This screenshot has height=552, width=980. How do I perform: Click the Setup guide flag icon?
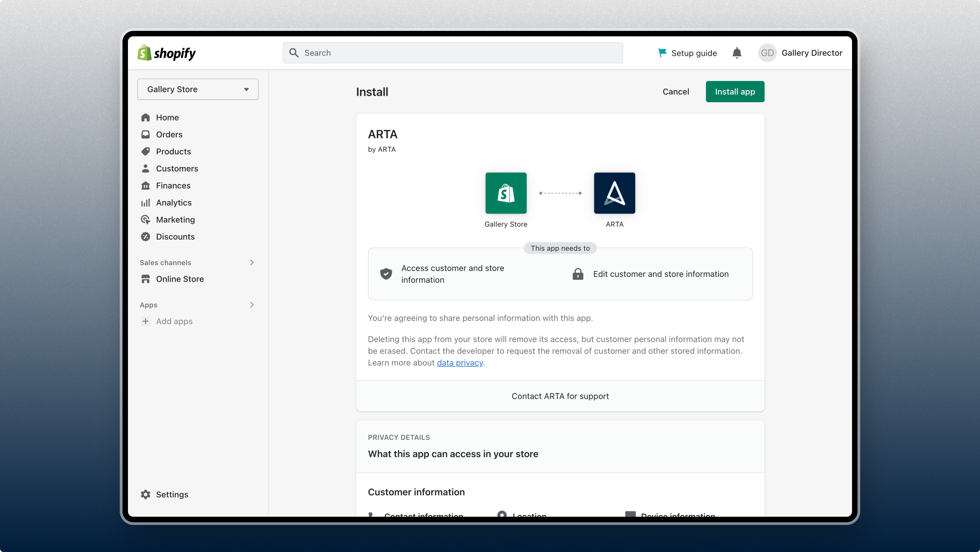click(x=662, y=53)
